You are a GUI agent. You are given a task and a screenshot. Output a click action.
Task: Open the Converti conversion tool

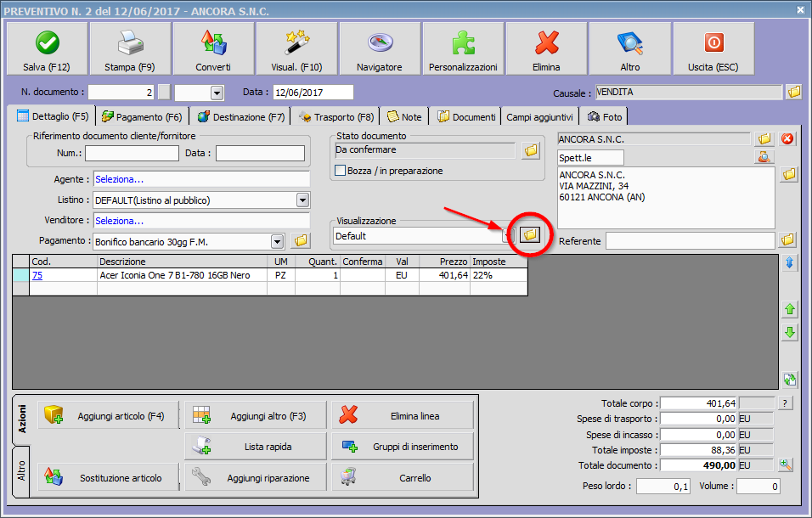212,42
